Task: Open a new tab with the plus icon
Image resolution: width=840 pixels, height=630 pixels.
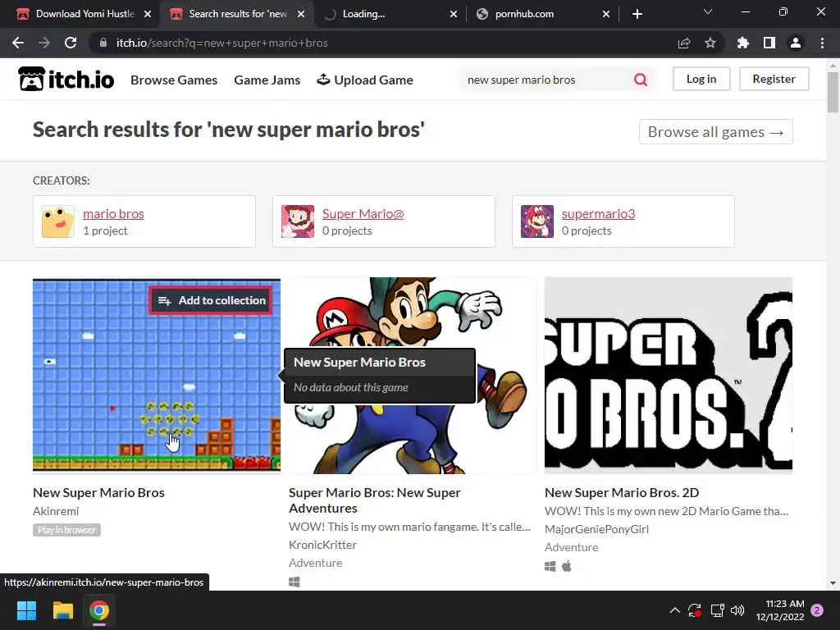Action: [637, 14]
